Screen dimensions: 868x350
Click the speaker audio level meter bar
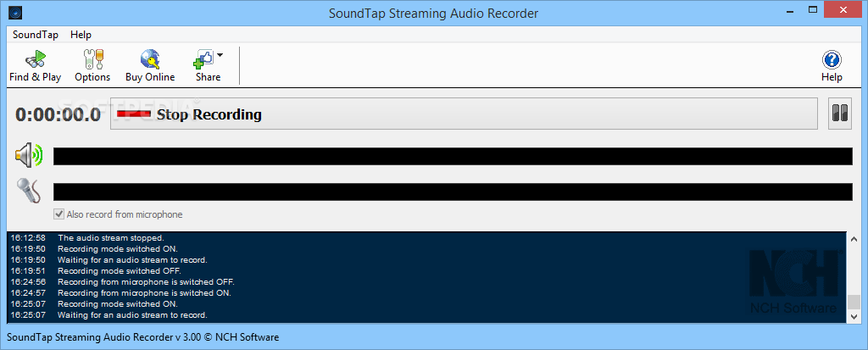(x=453, y=156)
